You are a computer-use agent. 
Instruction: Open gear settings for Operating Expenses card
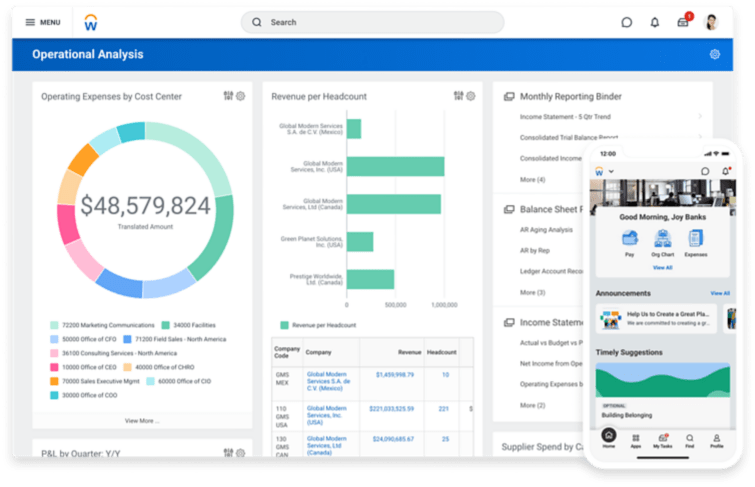click(x=241, y=96)
